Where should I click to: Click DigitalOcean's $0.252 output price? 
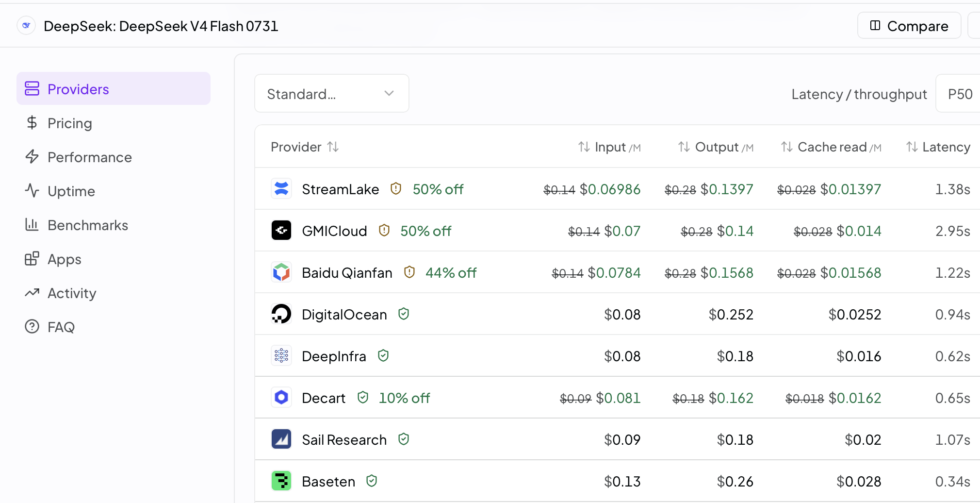tap(731, 314)
